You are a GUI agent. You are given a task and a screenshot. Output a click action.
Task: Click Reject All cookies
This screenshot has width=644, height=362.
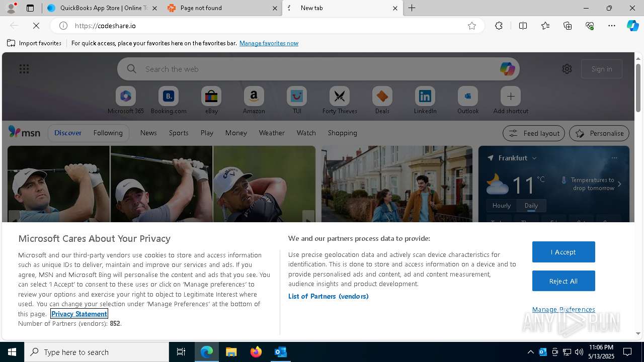click(563, 281)
